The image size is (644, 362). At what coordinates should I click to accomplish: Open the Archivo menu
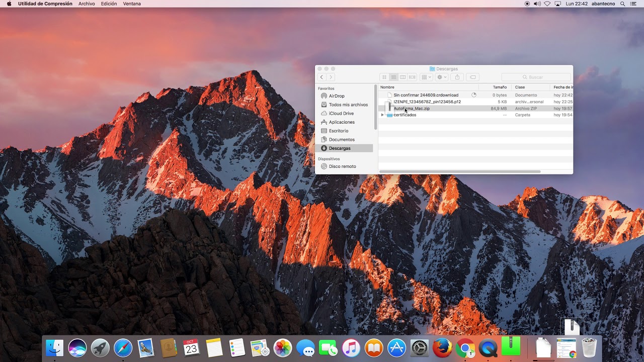[x=87, y=4]
